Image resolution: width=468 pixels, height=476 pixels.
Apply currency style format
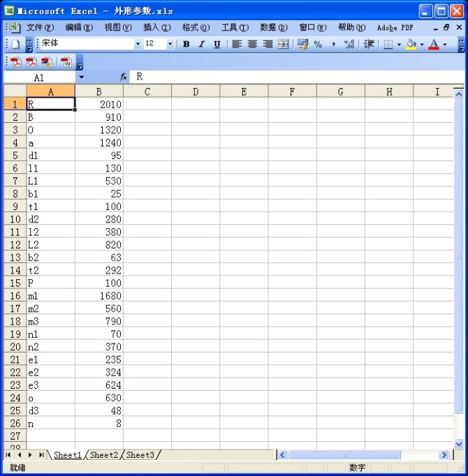coord(302,44)
